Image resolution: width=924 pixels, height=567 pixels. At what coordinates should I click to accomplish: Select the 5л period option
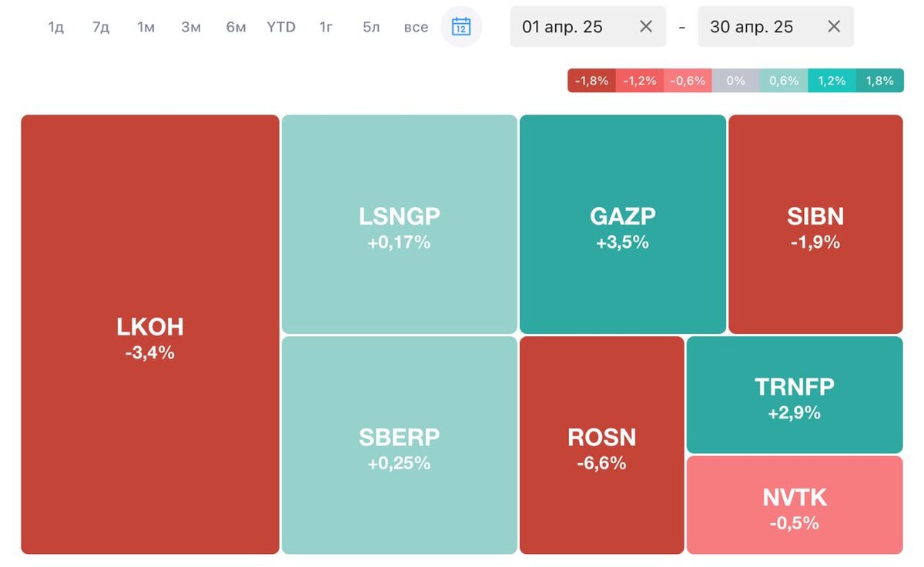[371, 27]
